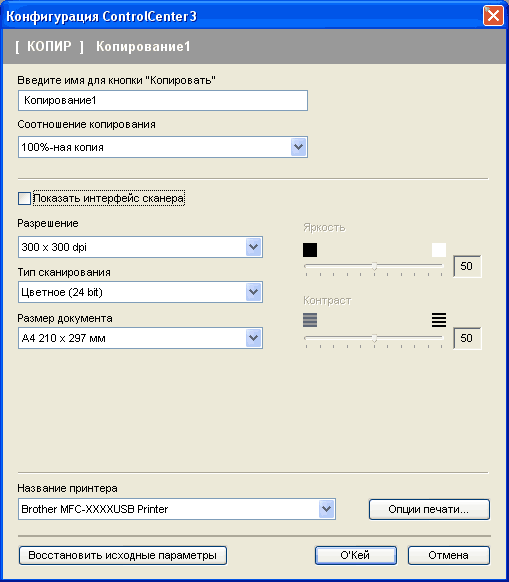Click the white high-brightness square icon
Viewport: 509px width, 582px height.
439,250
